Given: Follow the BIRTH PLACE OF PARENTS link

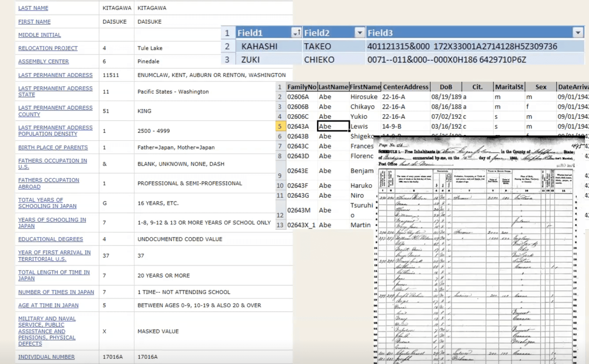Looking at the screenshot, I should tap(53, 147).
